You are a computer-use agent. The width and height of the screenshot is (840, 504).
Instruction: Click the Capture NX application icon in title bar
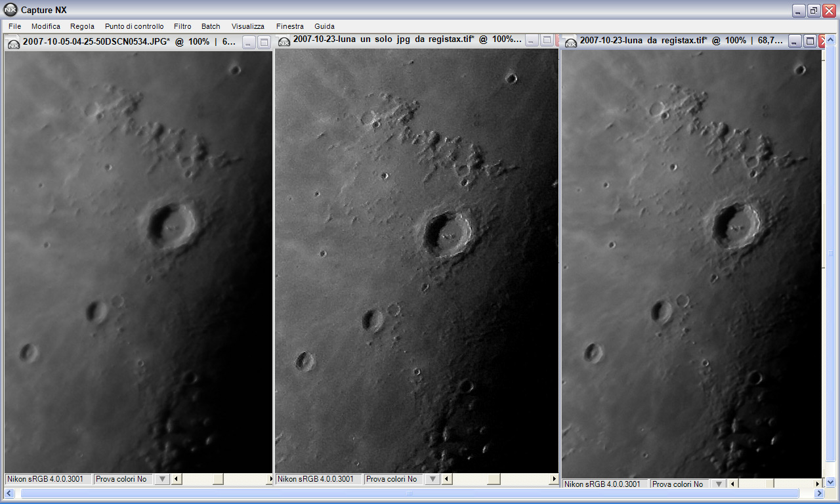click(10, 10)
